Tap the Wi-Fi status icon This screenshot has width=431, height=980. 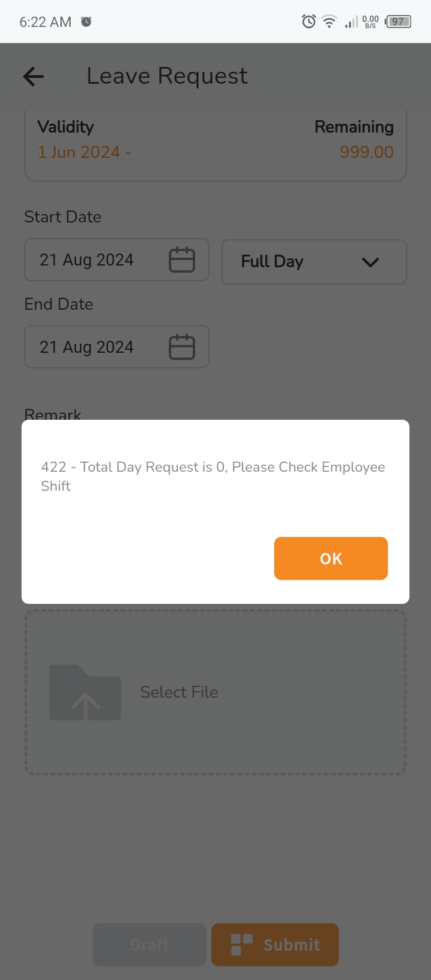(x=329, y=22)
